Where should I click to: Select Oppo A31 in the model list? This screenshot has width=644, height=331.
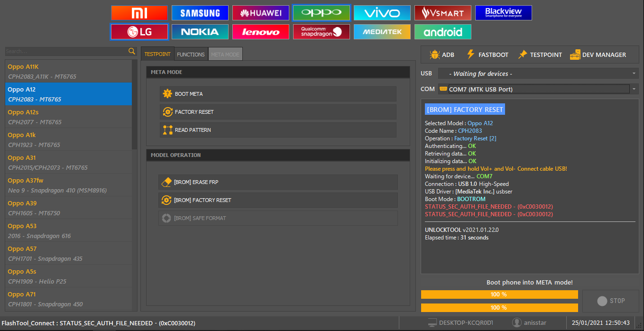coord(68,162)
